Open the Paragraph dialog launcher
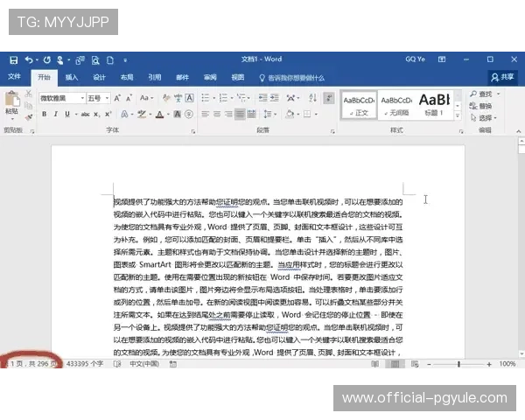The width and height of the screenshot is (525, 420). point(332,132)
